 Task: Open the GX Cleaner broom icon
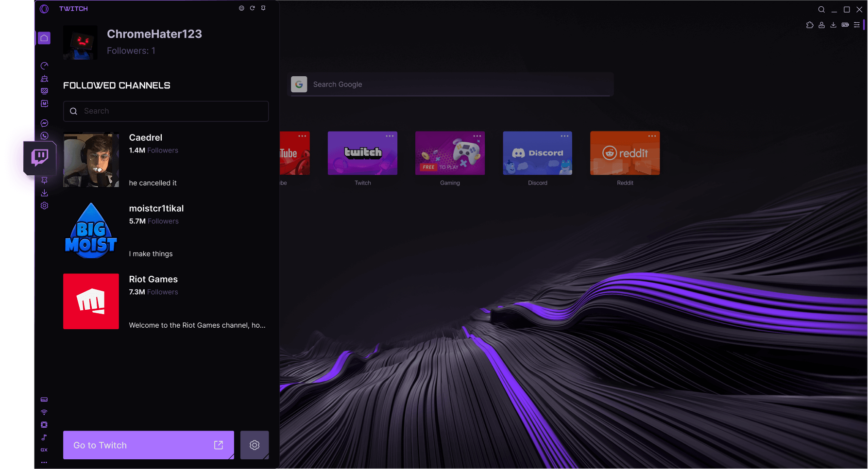[x=44, y=78]
